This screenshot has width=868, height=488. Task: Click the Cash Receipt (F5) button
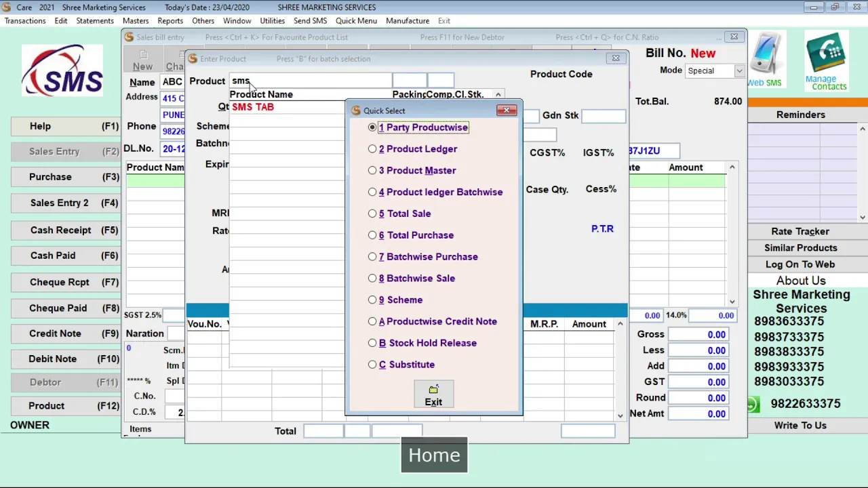66,230
